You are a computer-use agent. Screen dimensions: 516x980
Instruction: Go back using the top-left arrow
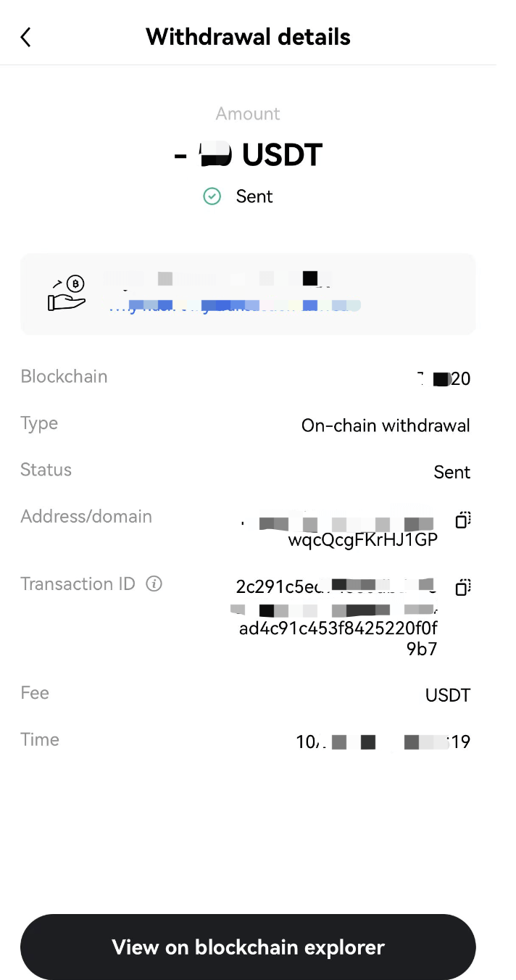(26, 37)
